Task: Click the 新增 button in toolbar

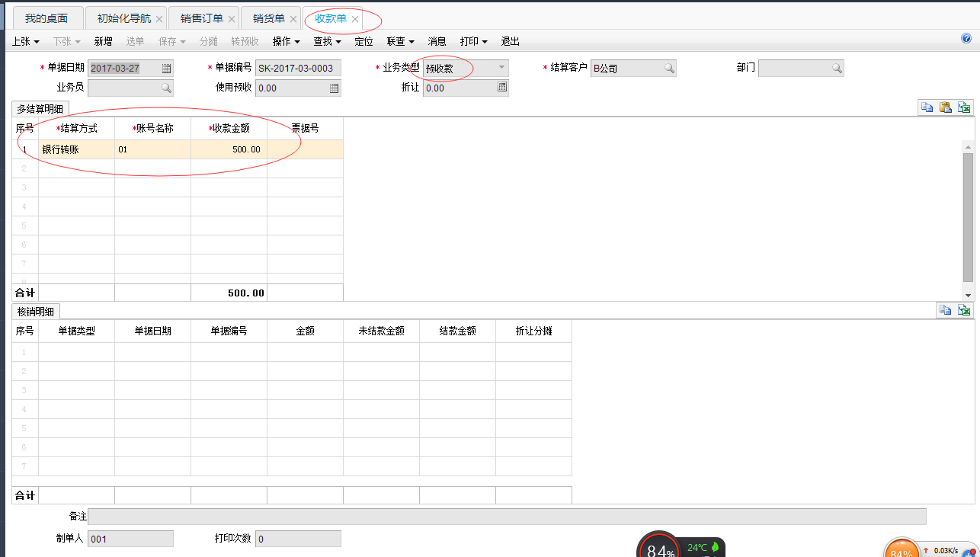Action: click(103, 41)
